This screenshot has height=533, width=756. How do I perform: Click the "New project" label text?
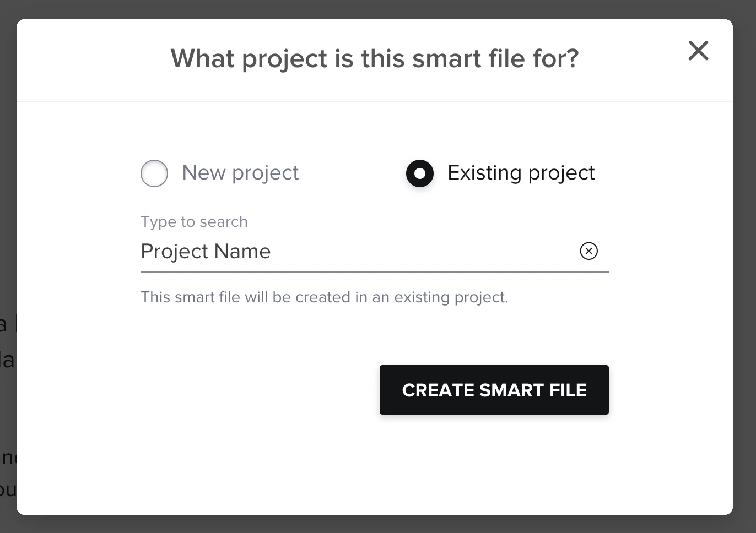tap(240, 173)
